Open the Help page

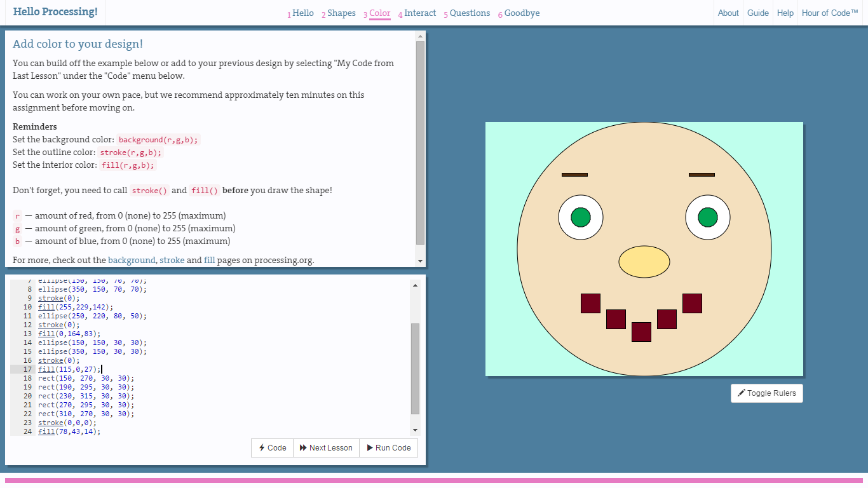coord(785,13)
